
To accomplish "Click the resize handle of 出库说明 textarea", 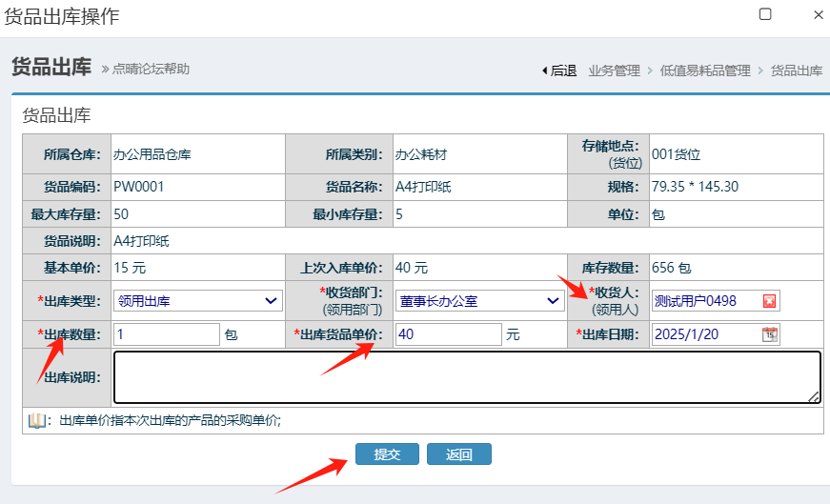I will pyautogui.click(x=814, y=397).
